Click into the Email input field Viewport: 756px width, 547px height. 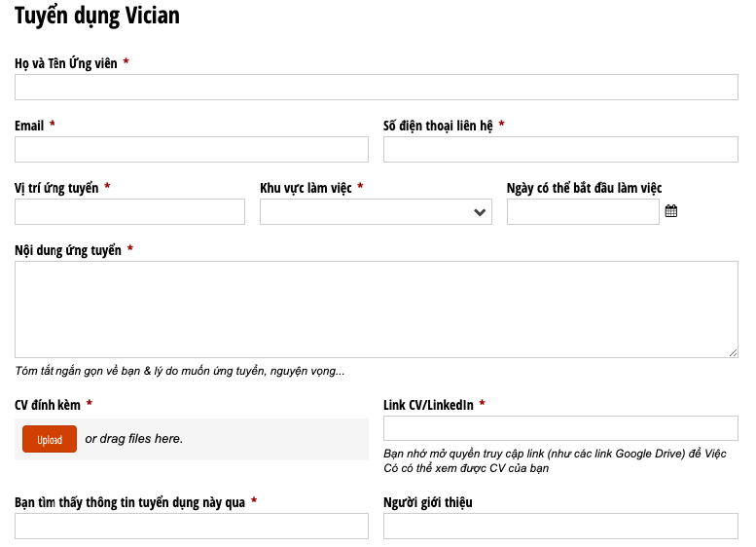[x=192, y=150]
